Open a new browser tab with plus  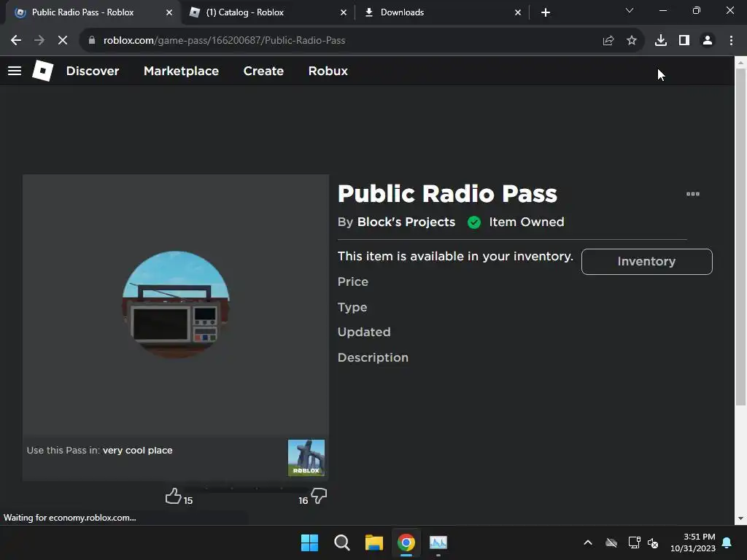[x=546, y=12]
